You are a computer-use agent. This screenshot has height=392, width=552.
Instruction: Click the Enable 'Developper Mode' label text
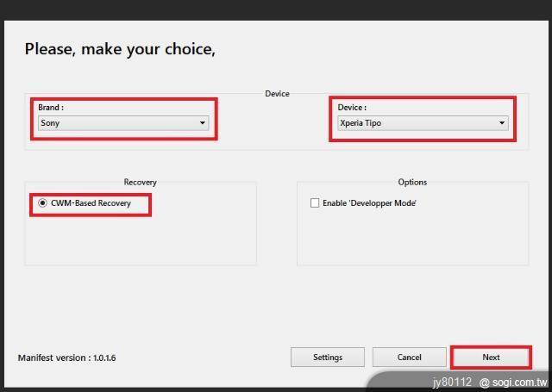click(369, 203)
